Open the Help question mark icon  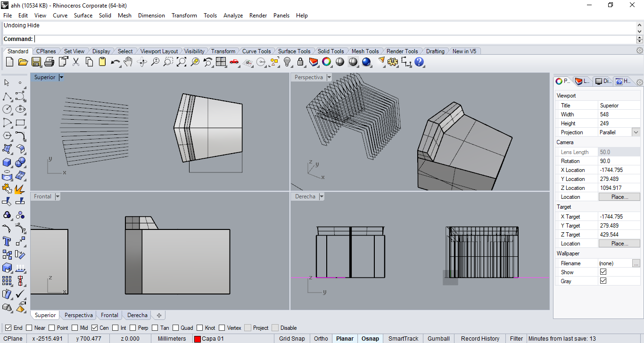coord(419,62)
